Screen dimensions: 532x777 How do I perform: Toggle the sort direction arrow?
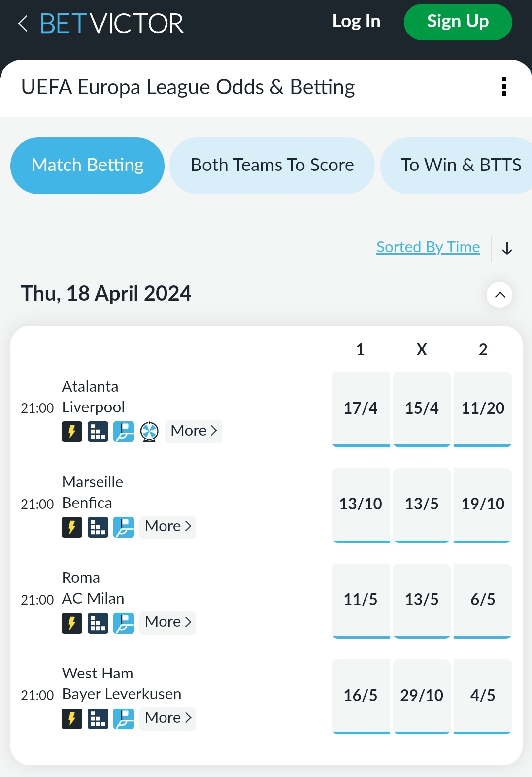[x=507, y=248]
